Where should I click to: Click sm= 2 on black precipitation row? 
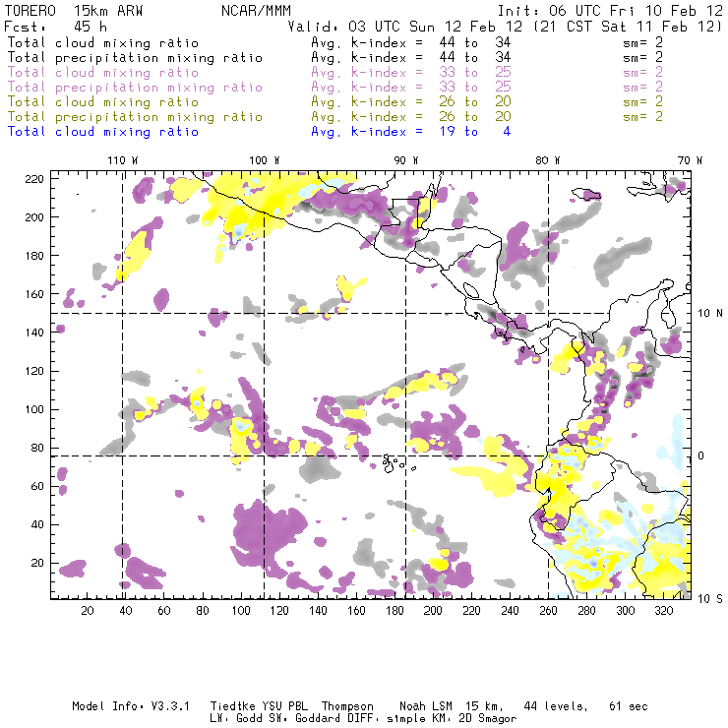coord(642,58)
